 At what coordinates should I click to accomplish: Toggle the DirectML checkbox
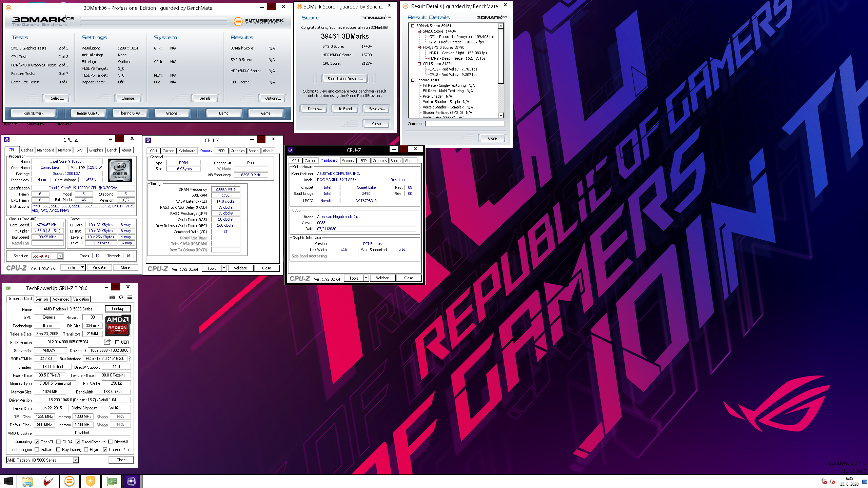[x=110, y=442]
